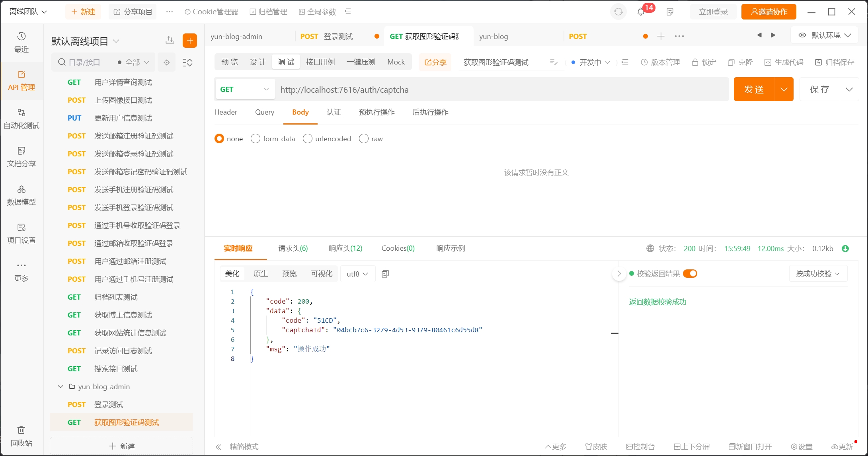
Task: Expand the default environment dropdown
Action: [x=826, y=35]
